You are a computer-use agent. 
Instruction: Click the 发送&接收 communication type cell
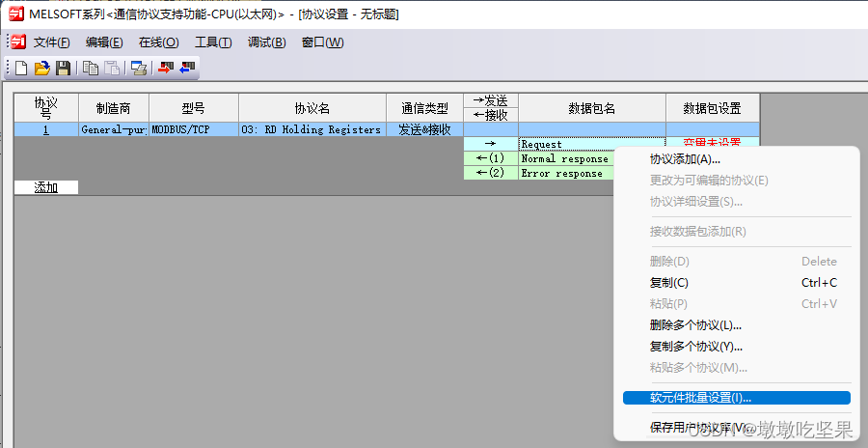424,129
